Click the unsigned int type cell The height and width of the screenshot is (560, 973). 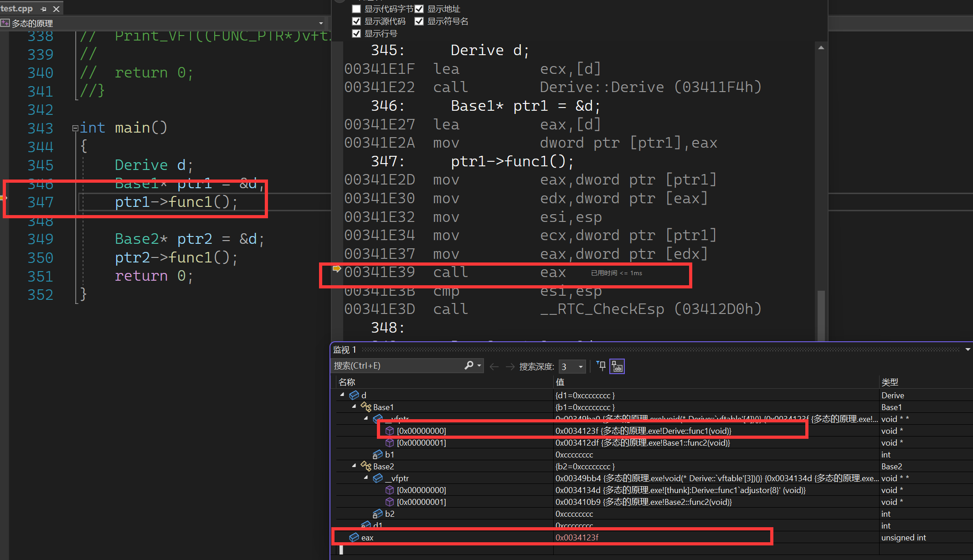coord(903,538)
